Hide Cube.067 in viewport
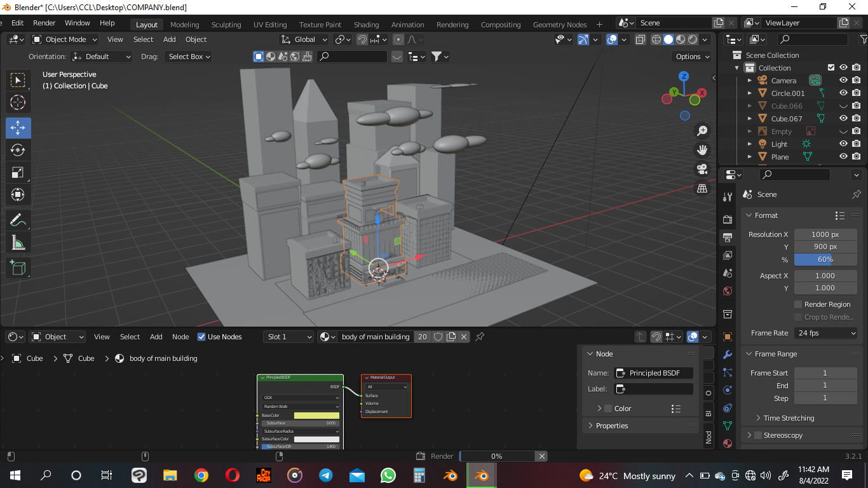Image resolution: width=868 pixels, height=488 pixels. [843, 119]
